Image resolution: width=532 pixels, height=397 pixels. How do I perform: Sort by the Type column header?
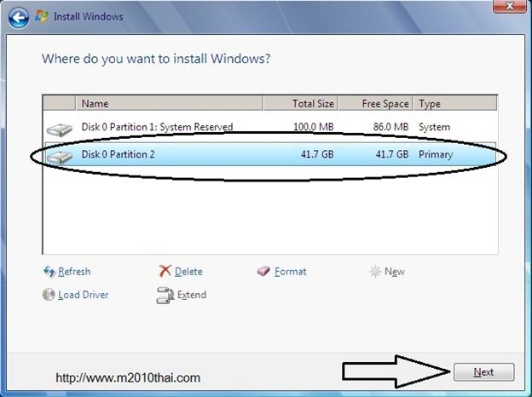tap(455, 103)
